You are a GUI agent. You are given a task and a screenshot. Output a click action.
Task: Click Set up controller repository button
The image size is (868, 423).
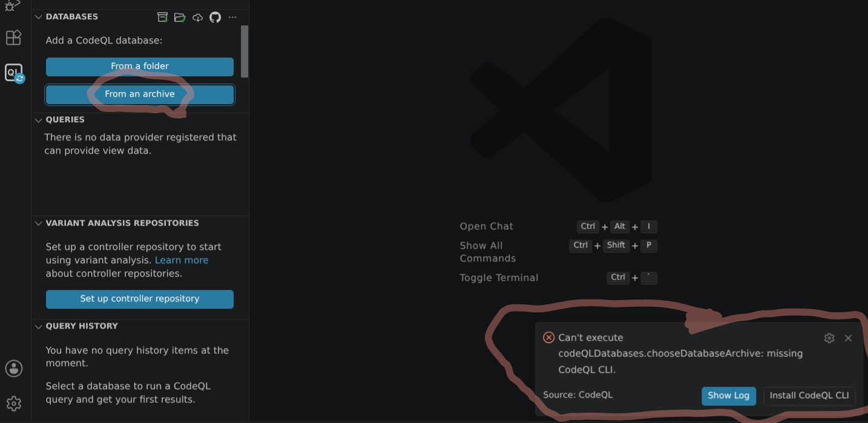click(140, 299)
